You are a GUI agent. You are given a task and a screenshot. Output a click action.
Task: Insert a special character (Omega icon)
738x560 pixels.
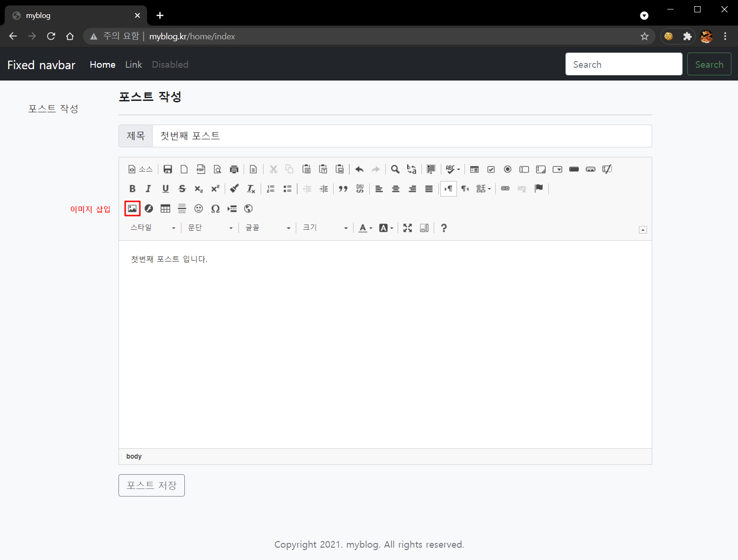click(215, 208)
